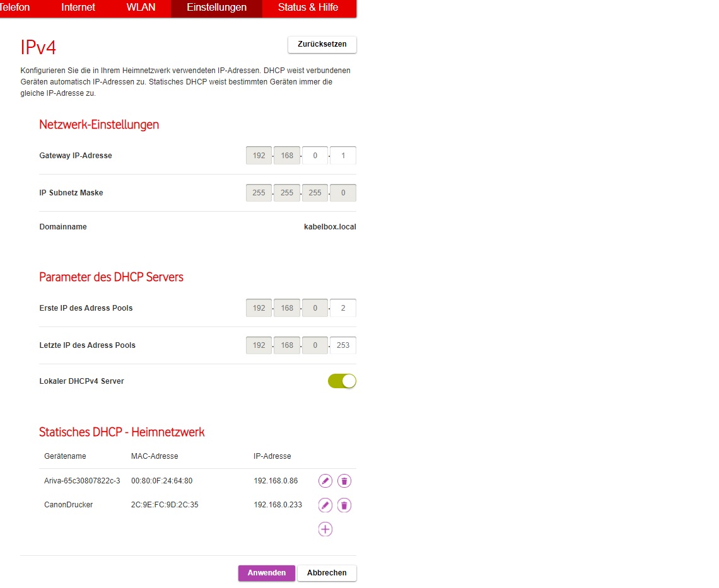Click the Gateway IP first octet 192
Screen dimensions: 719x588
[259, 156]
